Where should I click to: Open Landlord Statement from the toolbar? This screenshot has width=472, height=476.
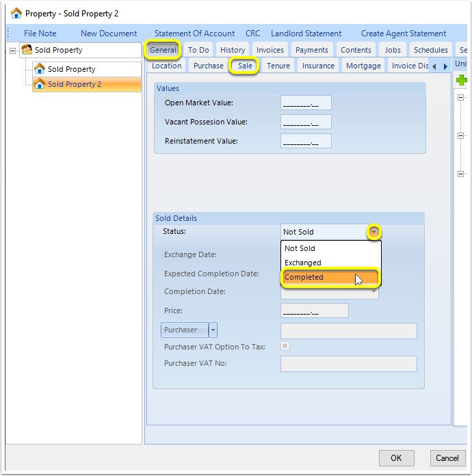coord(306,34)
